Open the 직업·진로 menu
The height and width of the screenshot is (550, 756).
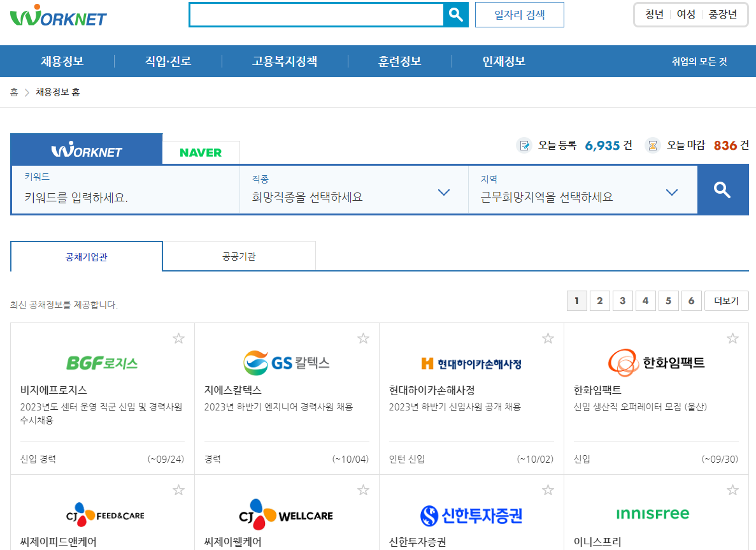pyautogui.click(x=168, y=61)
